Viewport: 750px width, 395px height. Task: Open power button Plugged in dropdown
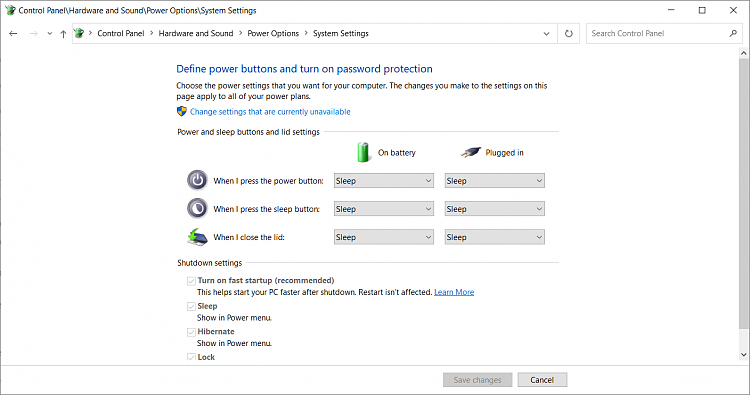pyautogui.click(x=495, y=181)
